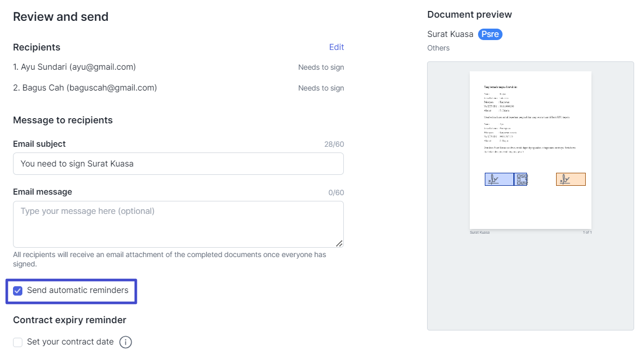Select the e-Meterai QR stamp icon
This screenshot has width=644, height=357.
520,179
